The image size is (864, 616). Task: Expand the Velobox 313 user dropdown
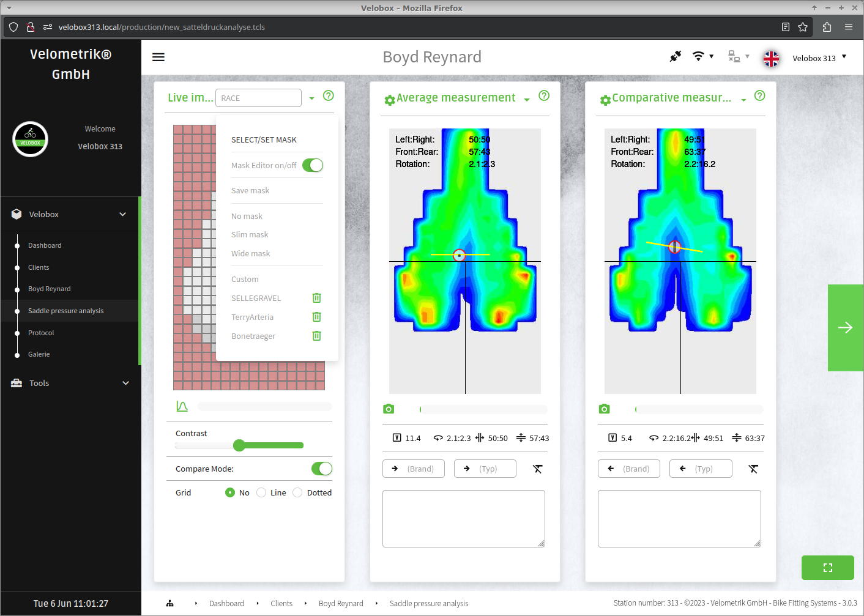[x=819, y=58]
